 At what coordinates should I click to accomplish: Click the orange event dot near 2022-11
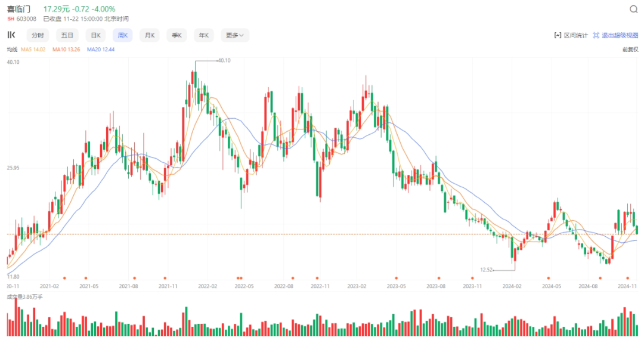(x=317, y=279)
